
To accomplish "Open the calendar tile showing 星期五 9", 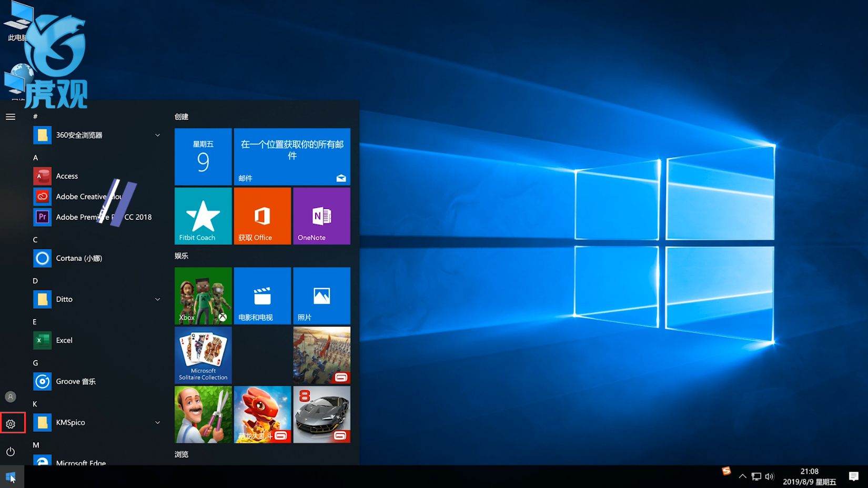I will tap(203, 157).
